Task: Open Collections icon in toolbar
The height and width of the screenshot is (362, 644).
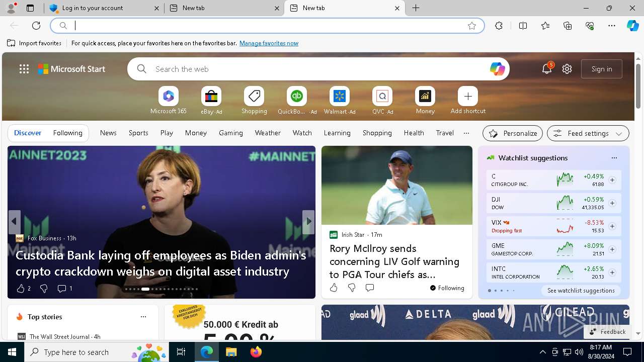Action: (x=568, y=26)
